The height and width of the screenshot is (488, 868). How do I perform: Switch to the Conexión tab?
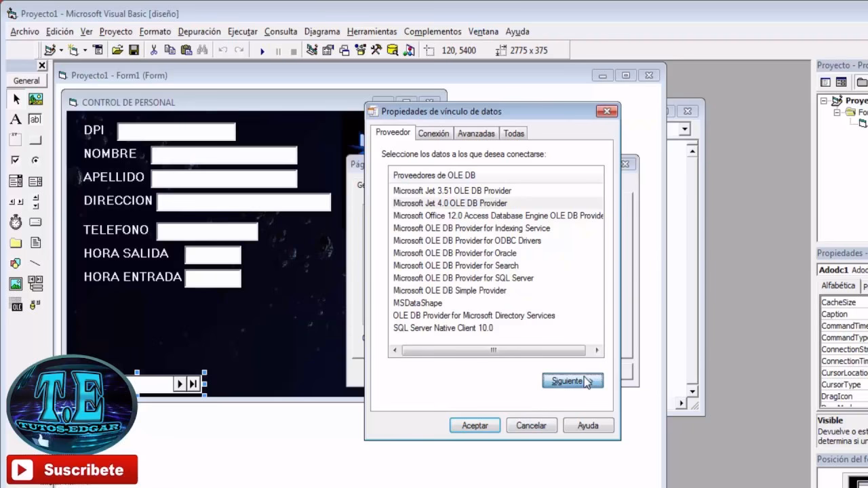tap(433, 134)
